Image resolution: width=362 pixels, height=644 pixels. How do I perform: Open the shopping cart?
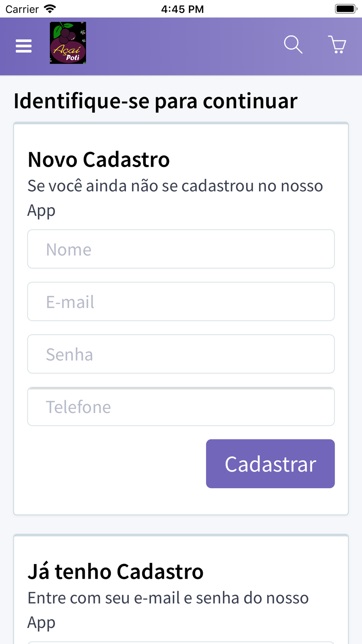[337, 45]
